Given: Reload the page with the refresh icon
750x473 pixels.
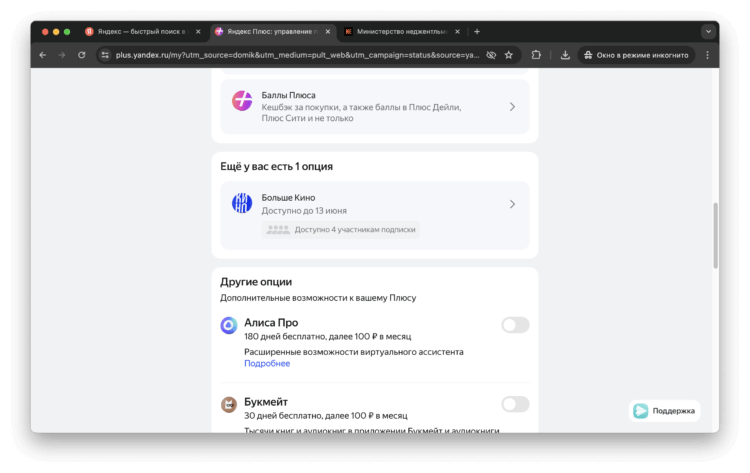Looking at the screenshot, I should tap(82, 55).
